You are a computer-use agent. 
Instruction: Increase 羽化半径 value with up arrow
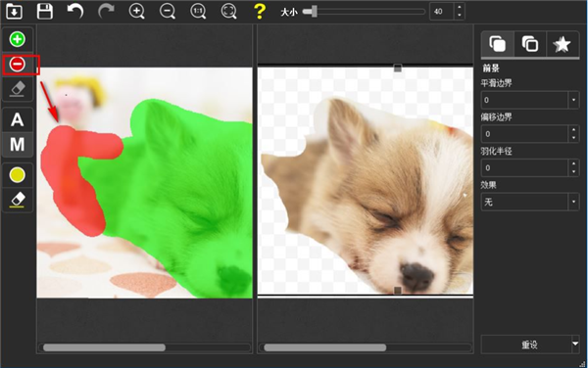(573, 163)
